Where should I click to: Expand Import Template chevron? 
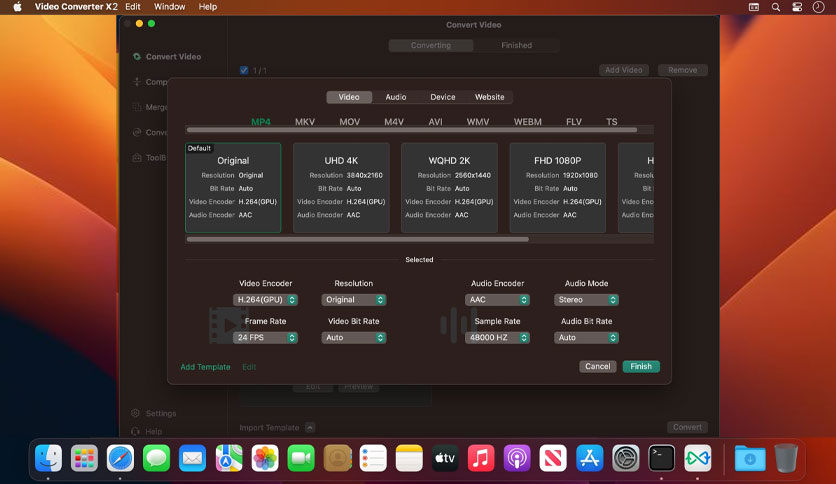[x=310, y=427]
